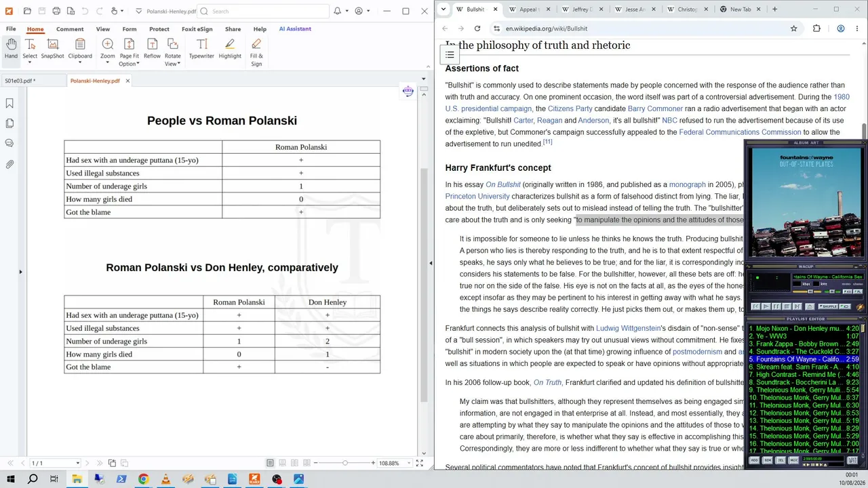
Task: Go to next page arrow
Action: tap(87, 463)
